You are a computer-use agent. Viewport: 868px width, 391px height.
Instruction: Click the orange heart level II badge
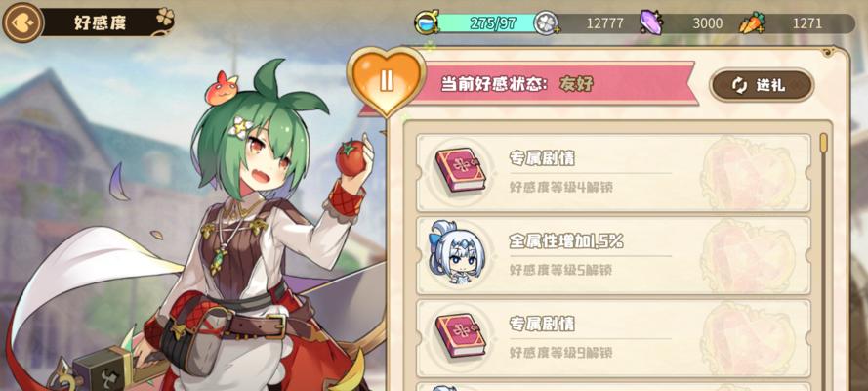[387, 80]
